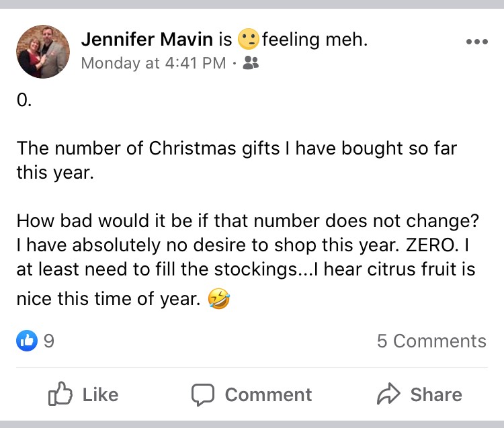Screen dimensions: 504x428
Task: Open the three-dots post options menu
Action: 476,41
